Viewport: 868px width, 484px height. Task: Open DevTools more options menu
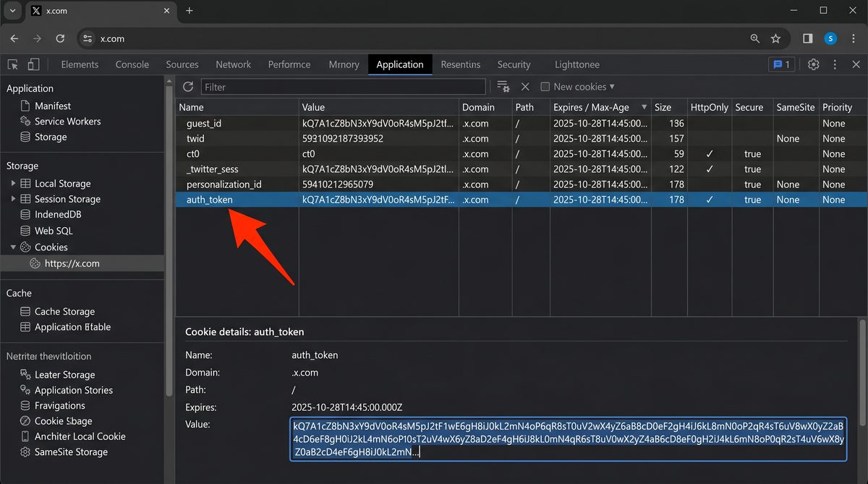pyautogui.click(x=835, y=64)
